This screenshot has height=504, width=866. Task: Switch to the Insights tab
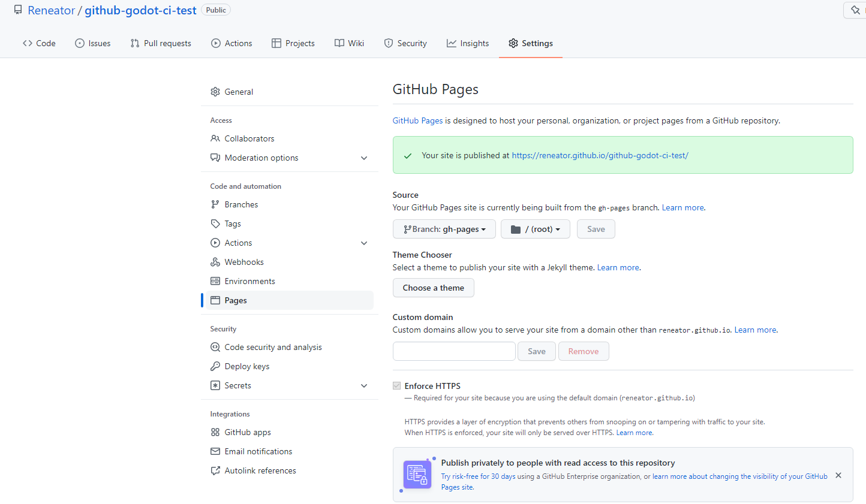[468, 43]
